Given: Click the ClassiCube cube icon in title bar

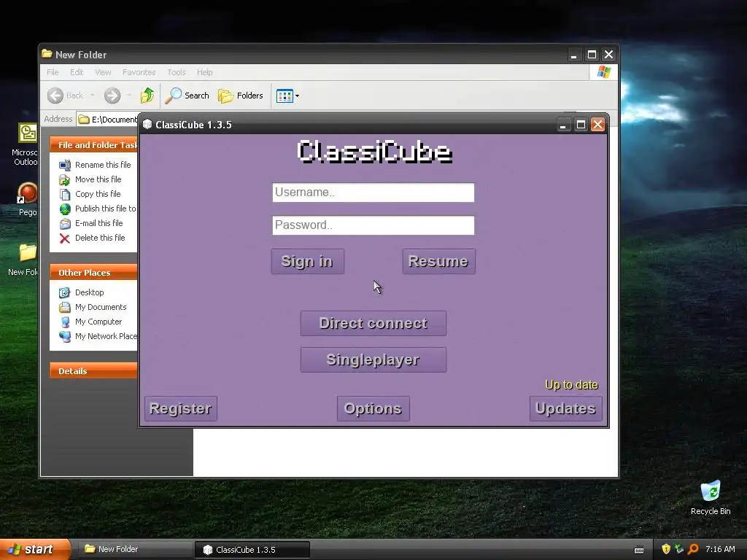Looking at the screenshot, I should pyautogui.click(x=147, y=124).
